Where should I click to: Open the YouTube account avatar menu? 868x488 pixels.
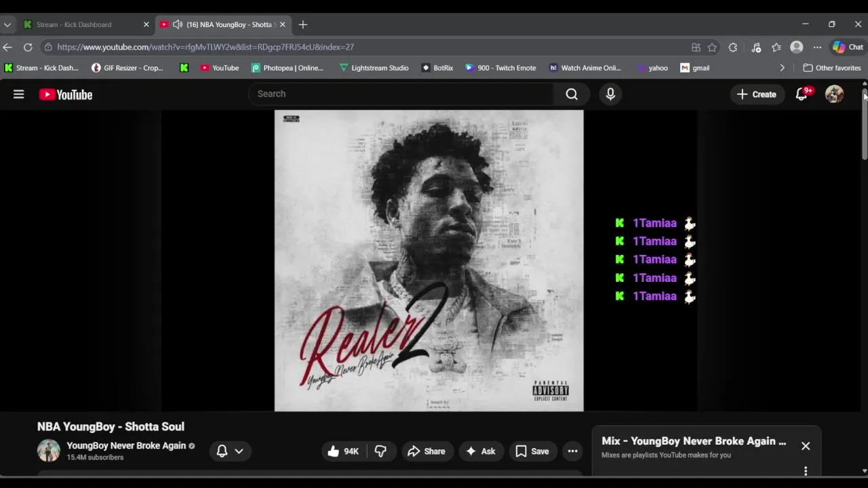click(x=834, y=94)
